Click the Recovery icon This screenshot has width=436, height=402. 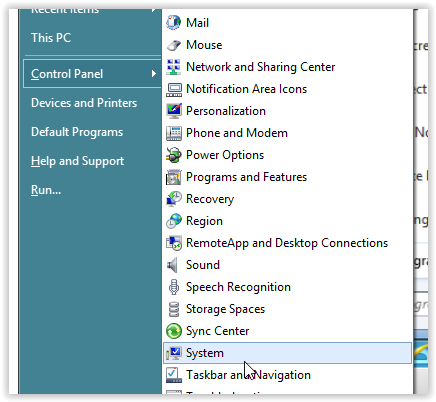(174, 199)
